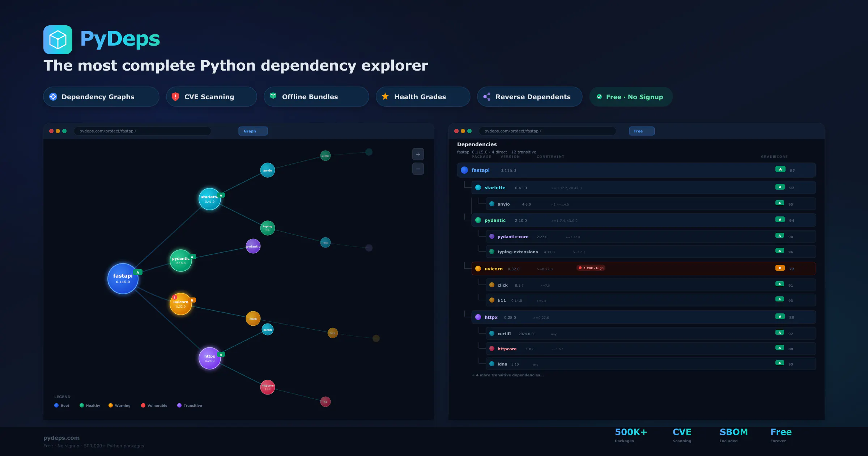Select the pydantic 2.10.0 tree row
Image resolution: width=868 pixels, height=456 pixels.
(644, 220)
